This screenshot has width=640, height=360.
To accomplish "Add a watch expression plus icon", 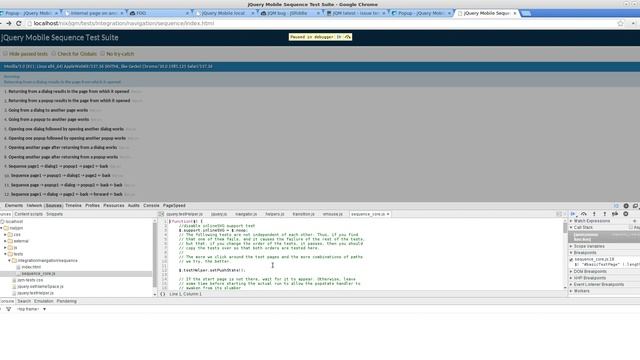I will pyautogui.click(x=635, y=221).
